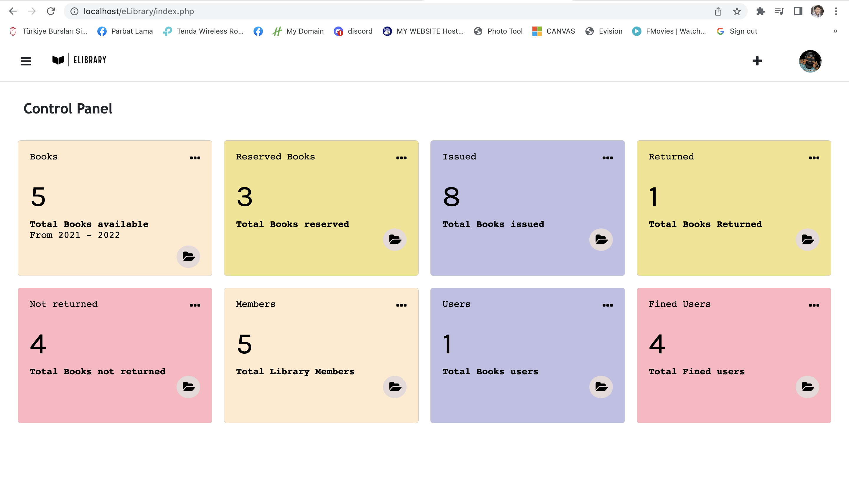Screen dimensions: 849x504
Task: Click 'Total Fined users' text
Action: 697,372
